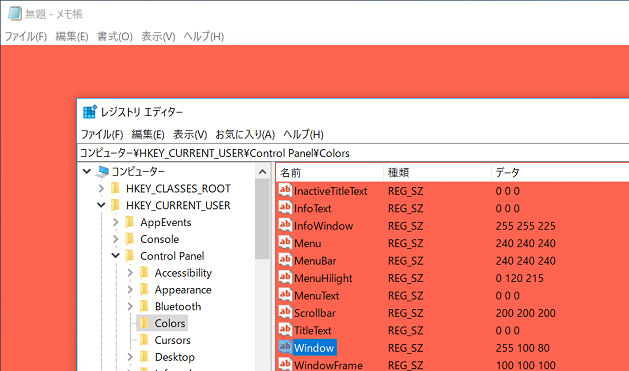629x371 pixels.
Task: Select the Window value entry
Action: point(314,348)
